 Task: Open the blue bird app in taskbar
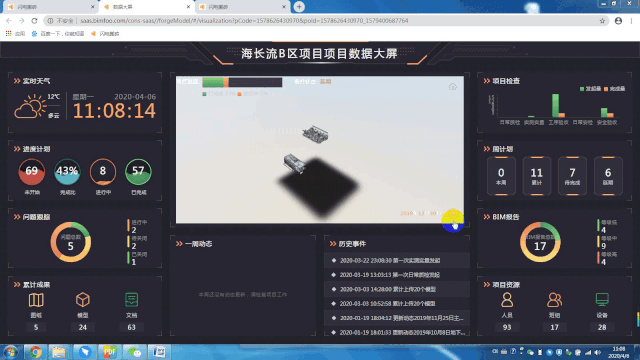[x=84, y=352]
